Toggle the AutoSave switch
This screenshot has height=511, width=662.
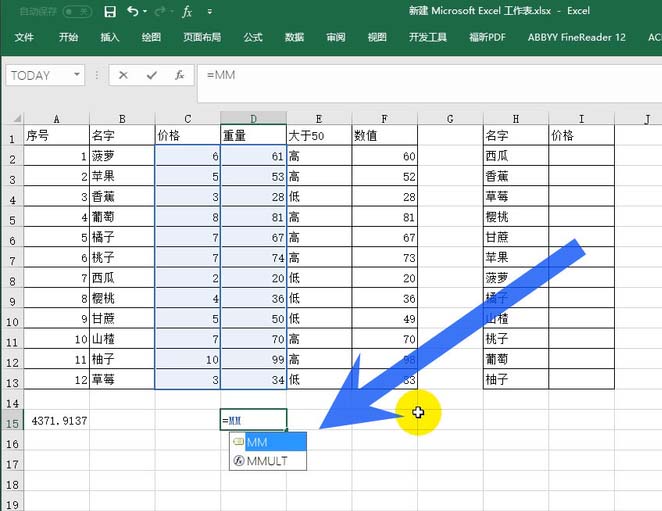click(77, 12)
